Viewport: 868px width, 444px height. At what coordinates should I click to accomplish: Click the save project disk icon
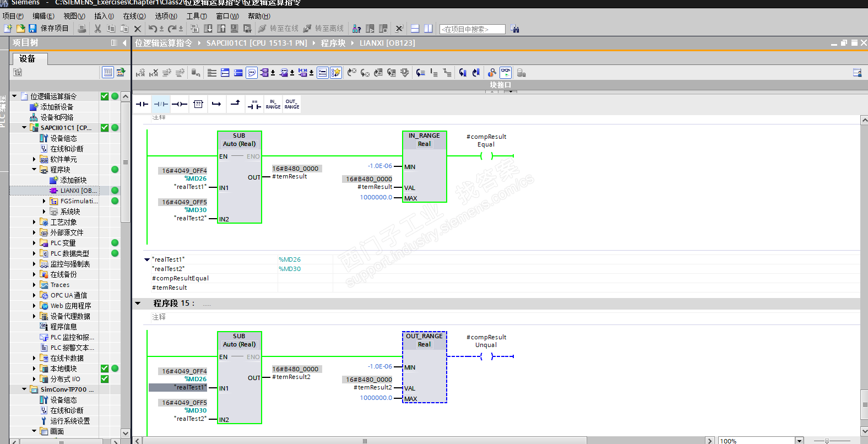tap(32, 29)
